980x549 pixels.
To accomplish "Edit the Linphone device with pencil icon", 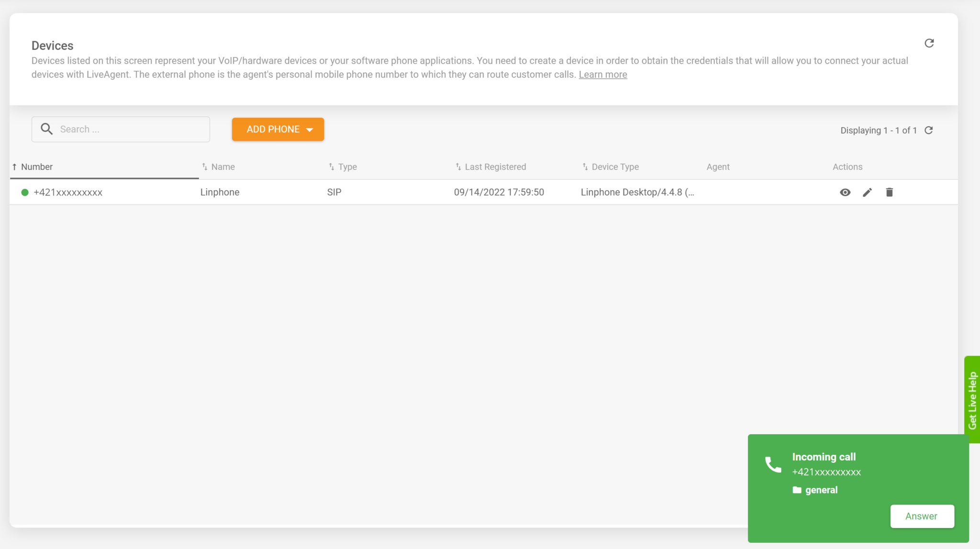I will click(x=867, y=192).
